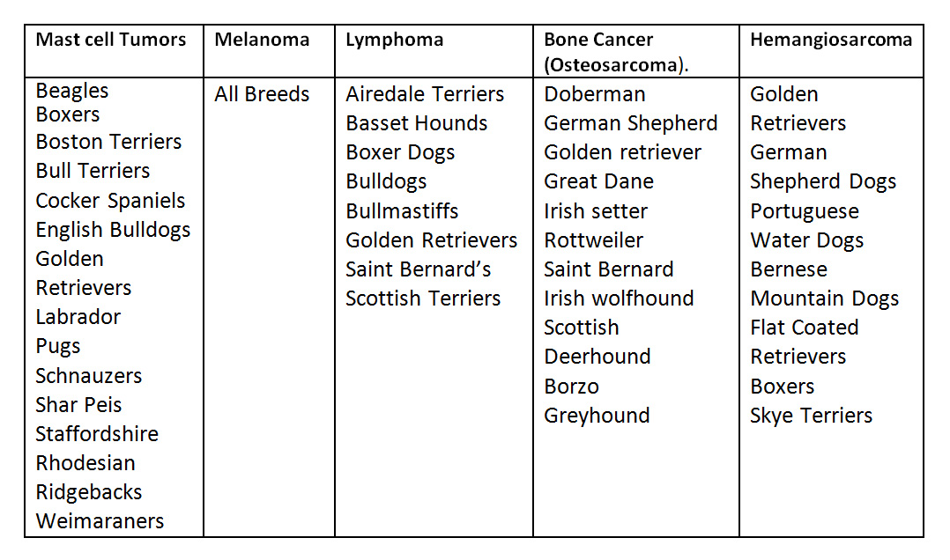Screen dimensions: 950x560
Task: Select Flat Coated in Hemangiosarcoma column
Action: pyautogui.click(x=804, y=328)
